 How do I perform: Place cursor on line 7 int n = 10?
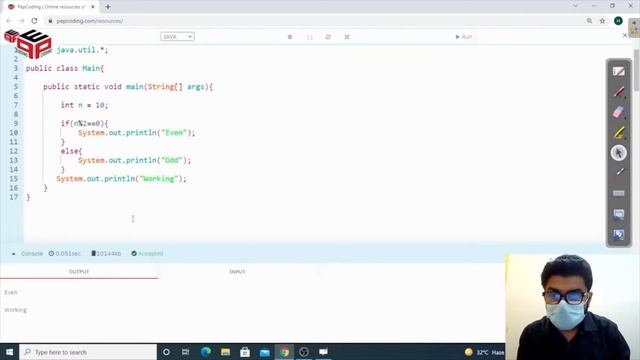(84, 105)
